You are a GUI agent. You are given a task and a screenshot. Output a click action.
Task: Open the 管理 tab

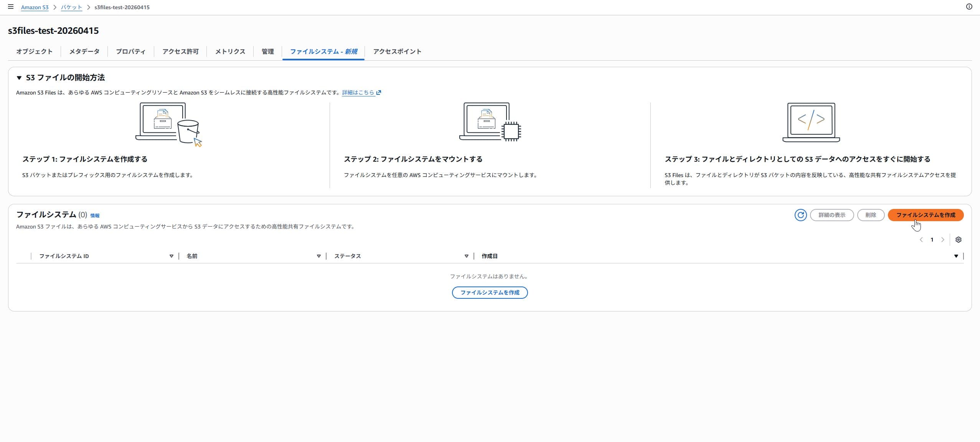(x=267, y=51)
